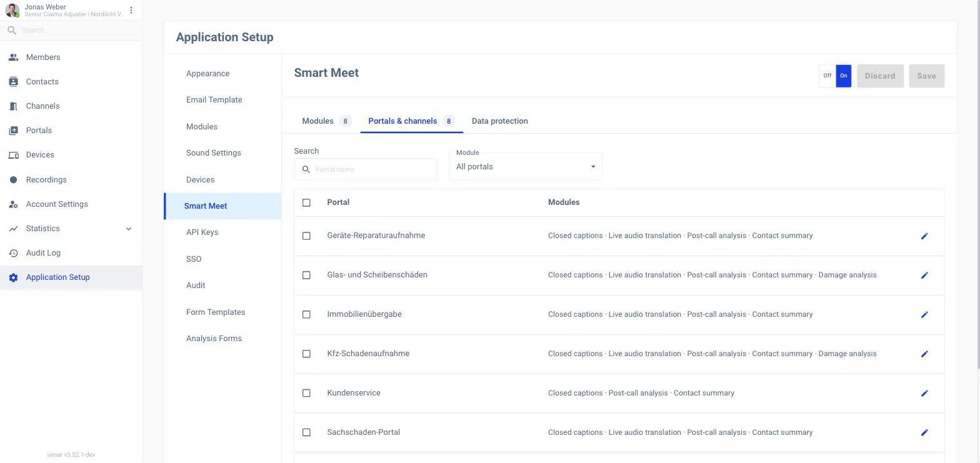This screenshot has width=980, height=463.
Task: Open the Module filter dropdown
Action: pos(526,167)
